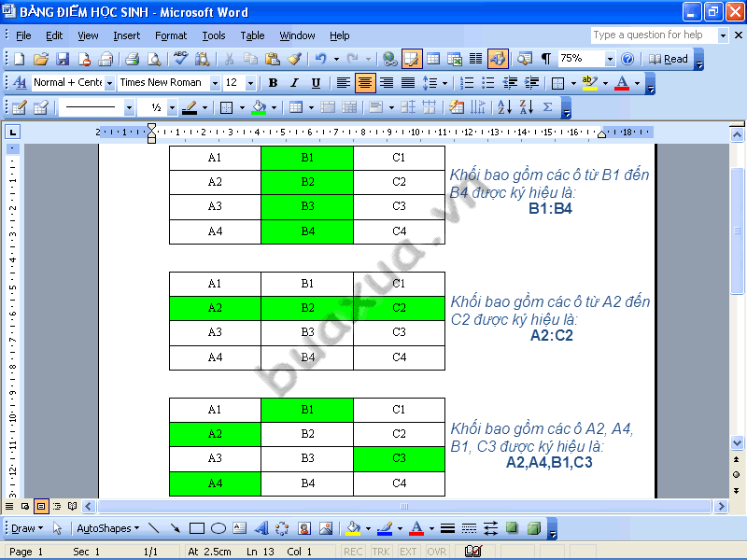Open the File menu
747x560 pixels.
[x=23, y=35]
